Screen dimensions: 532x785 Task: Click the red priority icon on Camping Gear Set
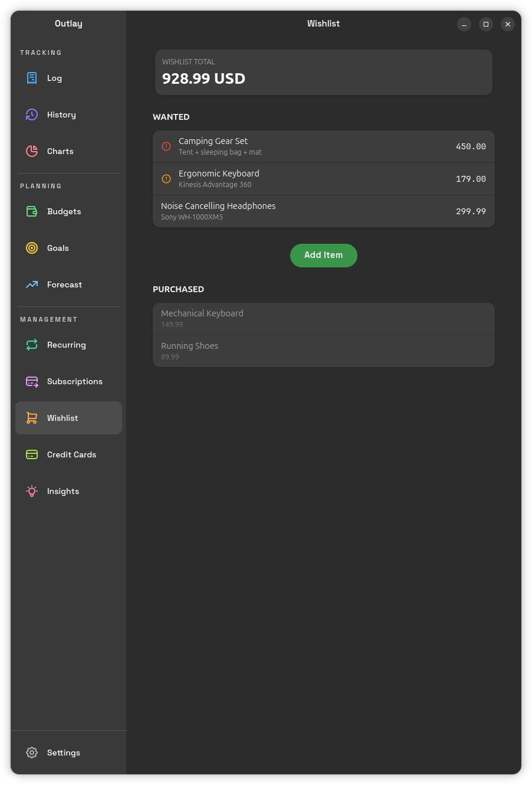pos(166,146)
